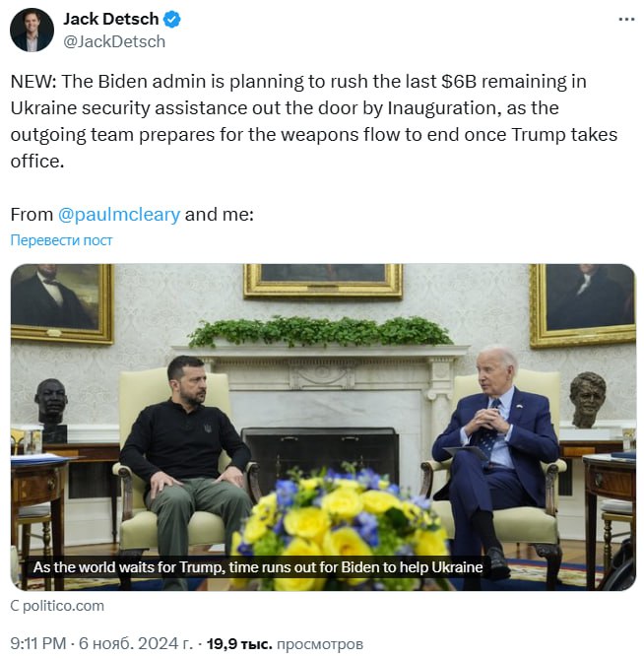This screenshot has height=659, width=644.
Task: Click the "From" word before the mention
Action: (x=31, y=214)
